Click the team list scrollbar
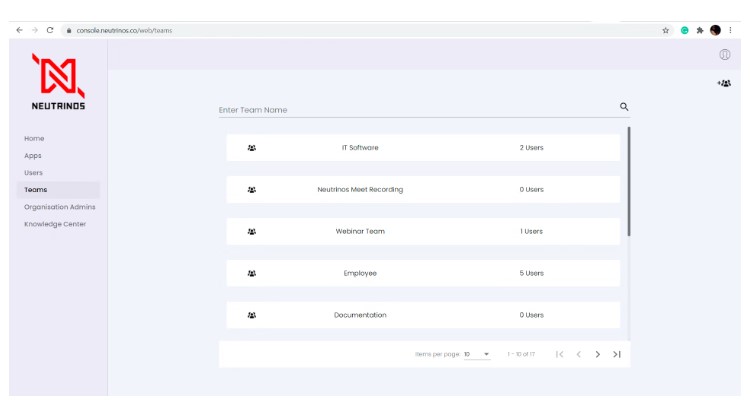This screenshot has height=418, width=756. [x=629, y=180]
